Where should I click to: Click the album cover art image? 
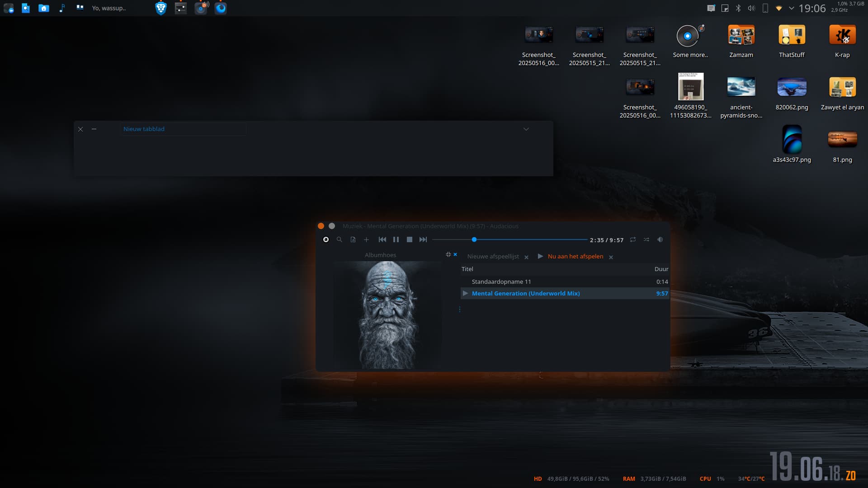tap(387, 315)
